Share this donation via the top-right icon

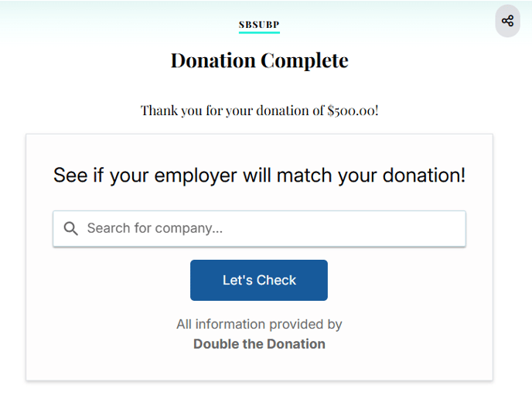[x=507, y=21]
